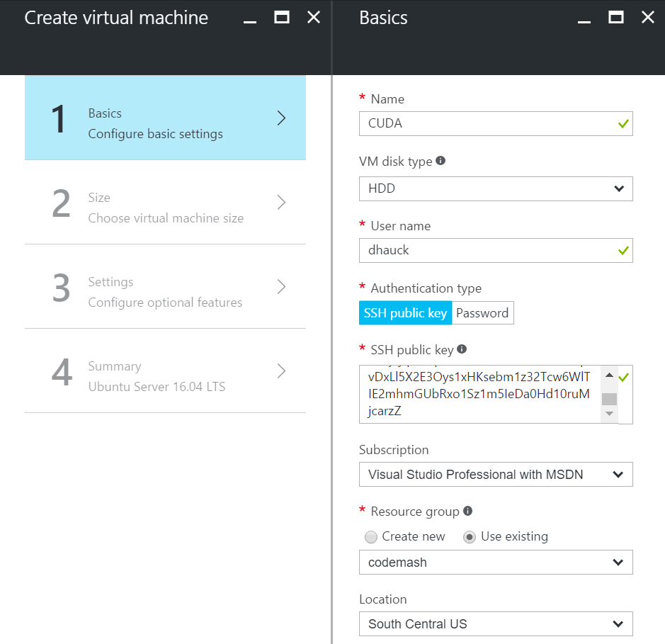The width and height of the screenshot is (665, 644).
Task: Click the Resource group info icon
Action: (467, 510)
